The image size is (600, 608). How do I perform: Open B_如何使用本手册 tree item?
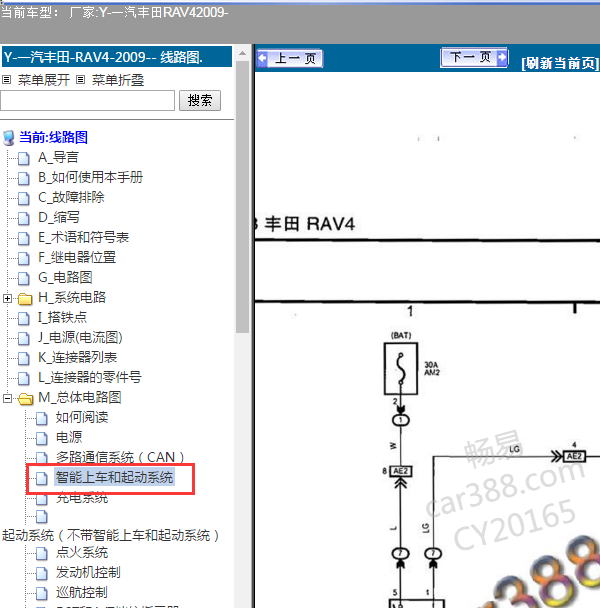pyautogui.click(x=90, y=178)
